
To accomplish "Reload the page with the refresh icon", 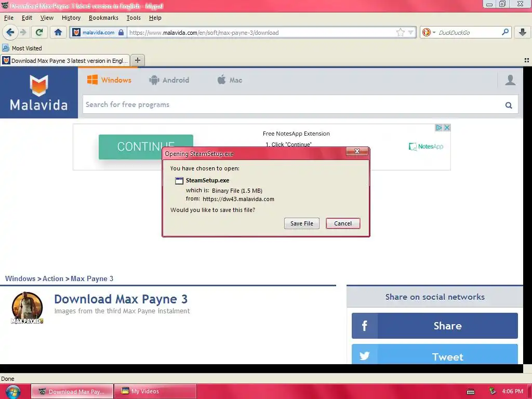I will coord(39,33).
